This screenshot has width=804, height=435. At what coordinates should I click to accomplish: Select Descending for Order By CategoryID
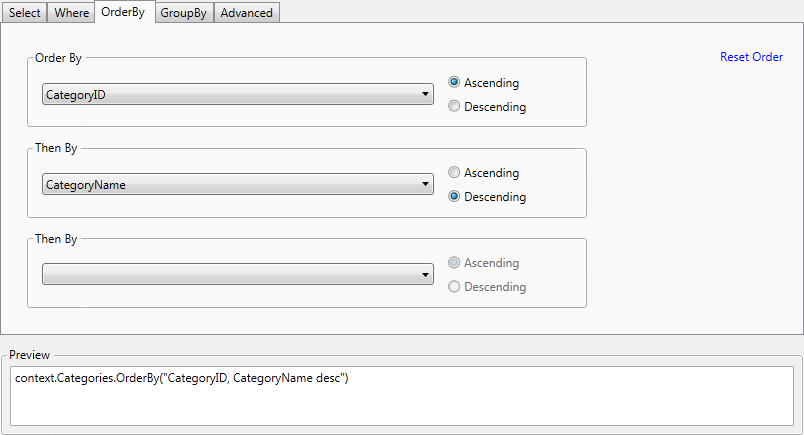point(487,107)
